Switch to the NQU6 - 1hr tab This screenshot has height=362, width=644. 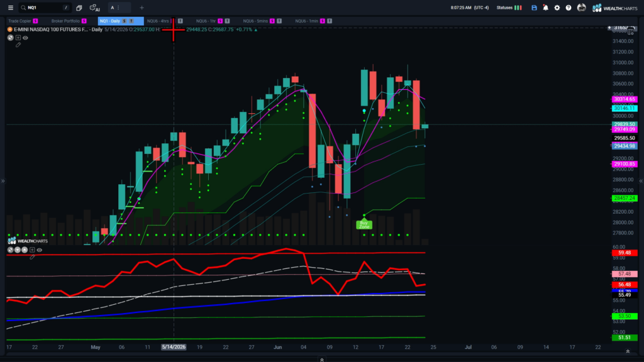click(206, 21)
